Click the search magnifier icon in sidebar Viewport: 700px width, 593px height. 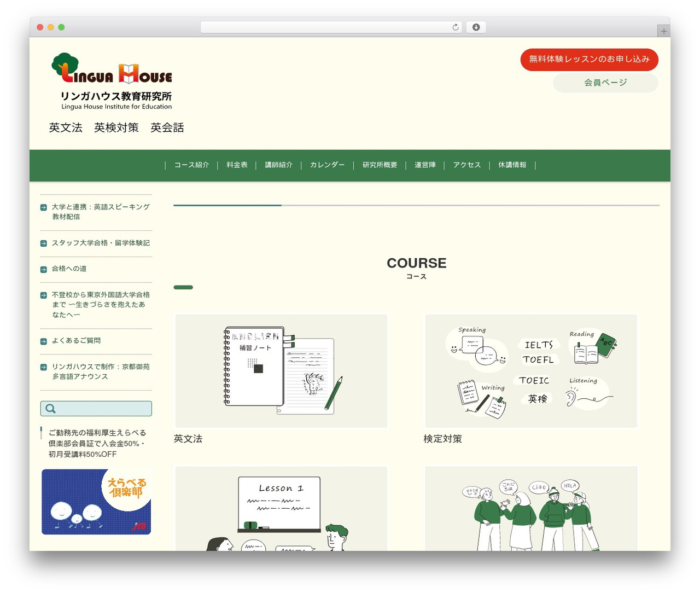pos(50,409)
